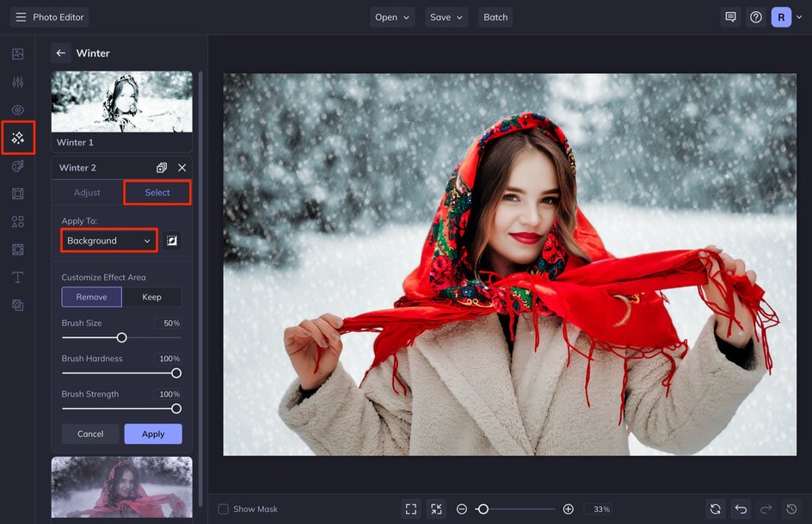812x524 pixels.
Task: Click the Brush Size 50% value field
Action: pos(168,324)
